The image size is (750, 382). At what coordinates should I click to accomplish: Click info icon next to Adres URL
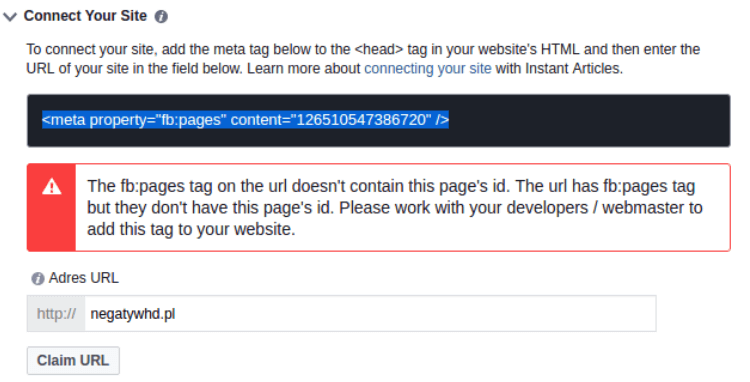point(38,278)
